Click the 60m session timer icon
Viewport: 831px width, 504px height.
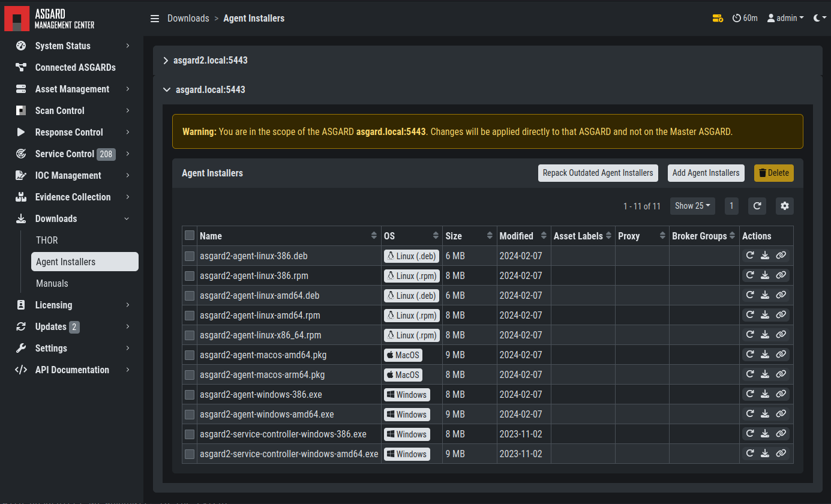pos(737,19)
